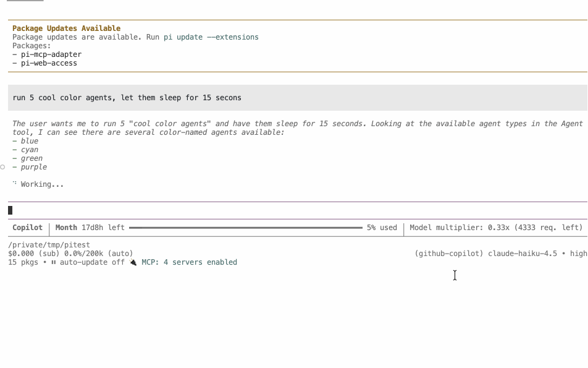Click the 'MCP: 4 servers enabled' status
The image size is (588, 368).
(189, 262)
